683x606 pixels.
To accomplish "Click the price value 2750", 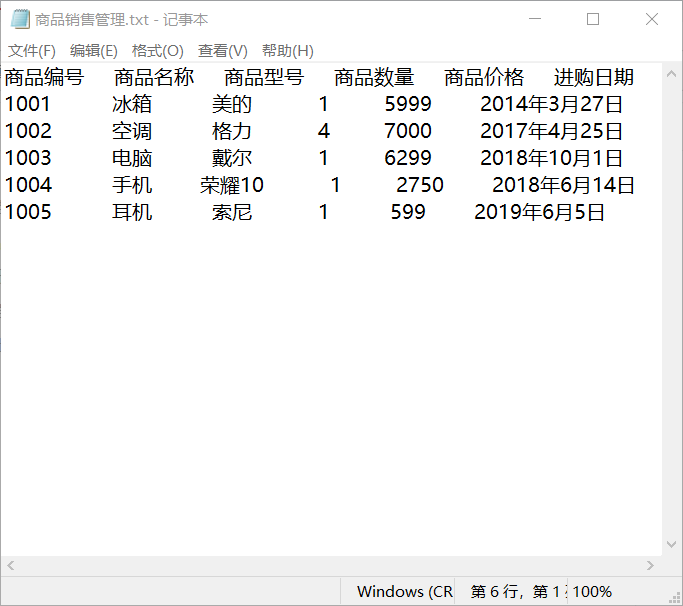I will pos(420,185).
